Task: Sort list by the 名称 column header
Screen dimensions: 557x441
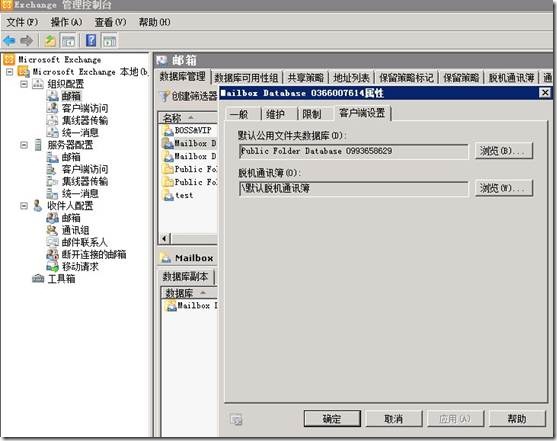Action: coord(188,118)
